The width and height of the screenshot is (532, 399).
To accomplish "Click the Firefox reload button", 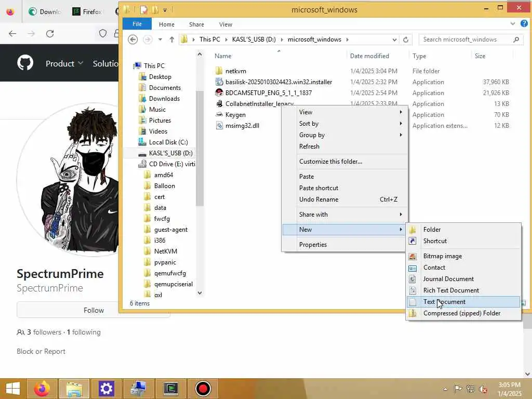I will pos(50,34).
